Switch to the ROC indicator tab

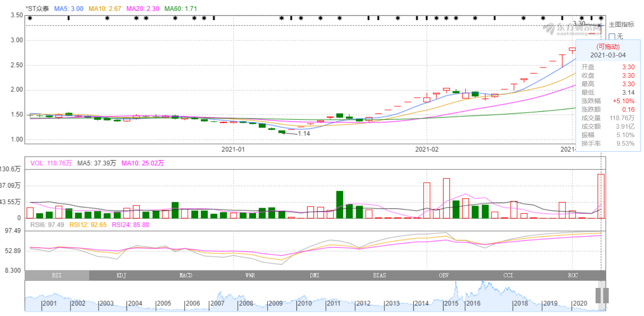tap(573, 275)
